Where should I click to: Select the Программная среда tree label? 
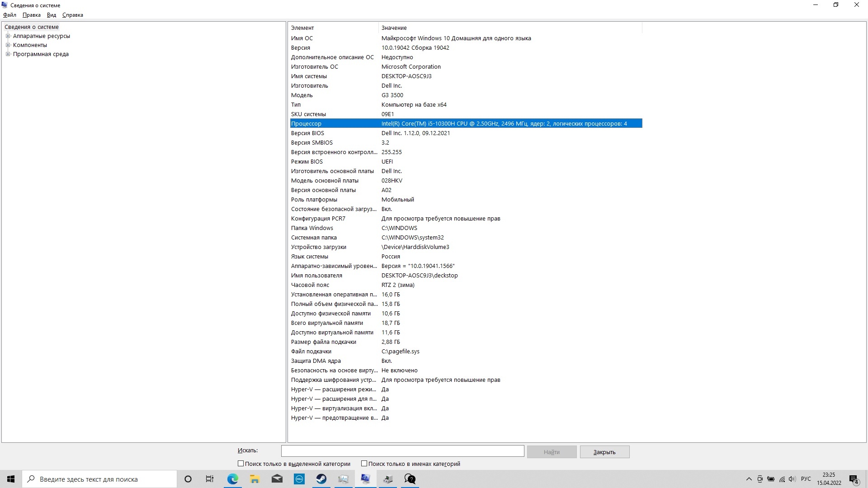(x=41, y=54)
